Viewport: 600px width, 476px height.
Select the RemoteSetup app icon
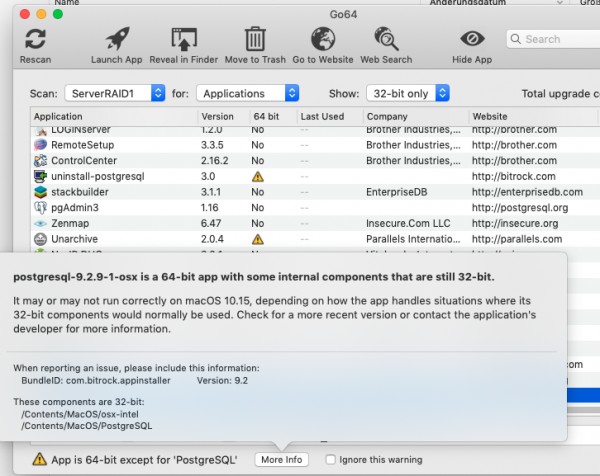point(40,145)
